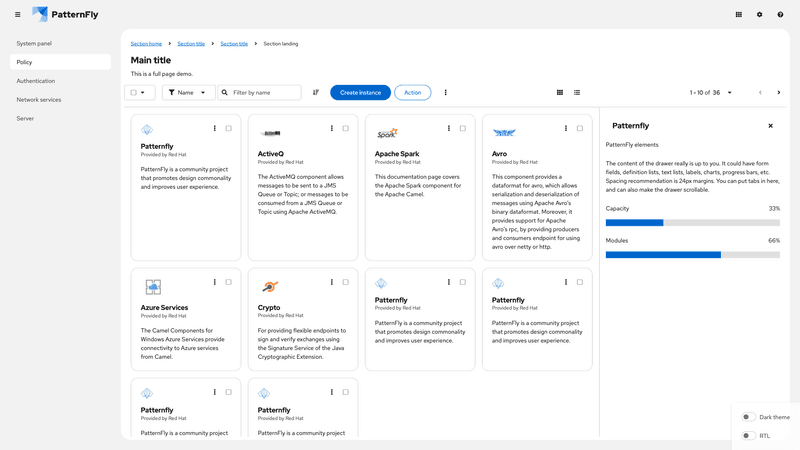Click the Crypto card icon
This screenshot has height=450, width=800.
coord(270,287)
